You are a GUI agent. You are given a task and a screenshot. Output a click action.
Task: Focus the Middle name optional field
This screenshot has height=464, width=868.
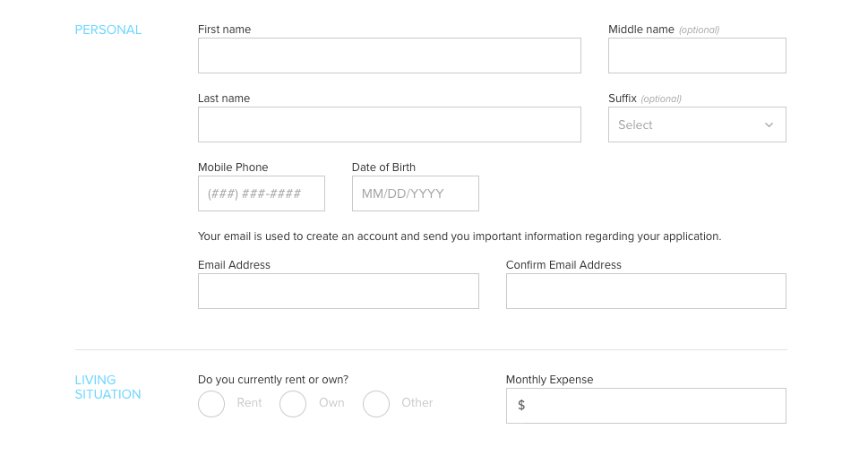[697, 56]
